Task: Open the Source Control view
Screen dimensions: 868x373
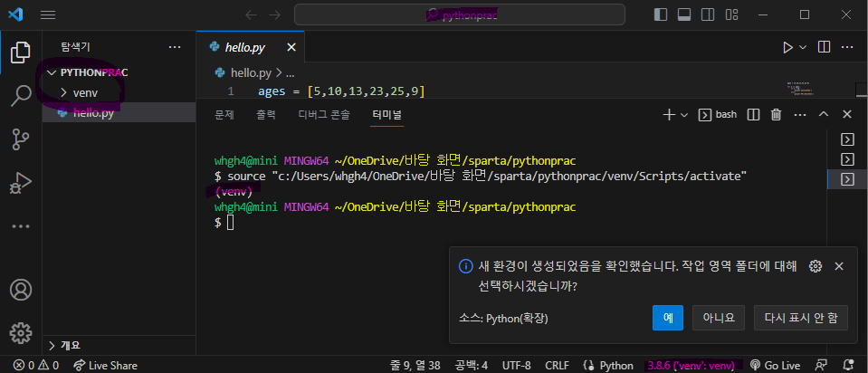Action: [21, 139]
